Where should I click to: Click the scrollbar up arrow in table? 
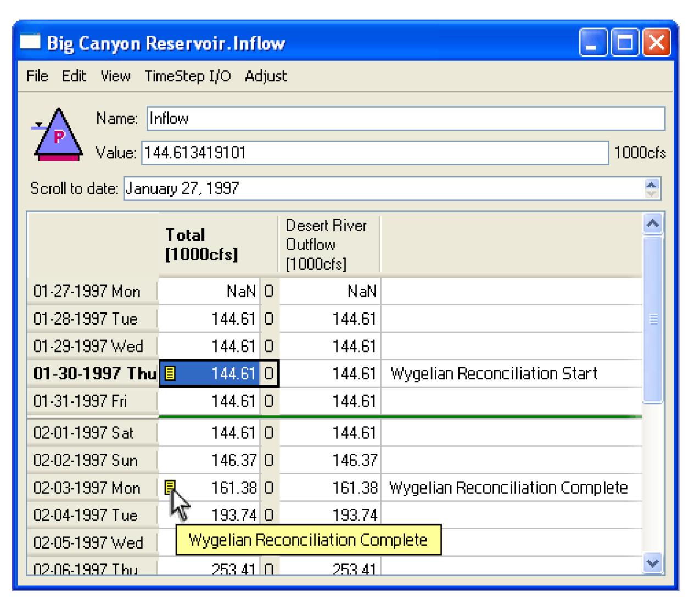point(653,224)
